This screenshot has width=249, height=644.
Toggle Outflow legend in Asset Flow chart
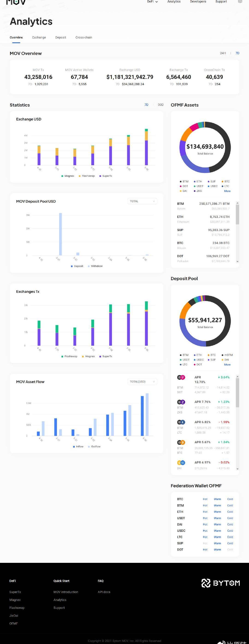(94, 446)
